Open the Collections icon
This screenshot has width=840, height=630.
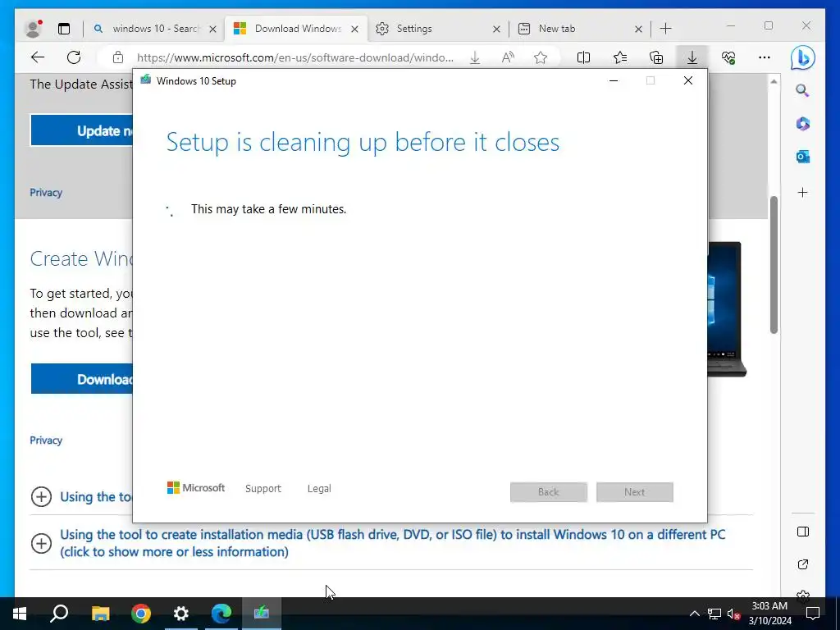click(x=656, y=57)
